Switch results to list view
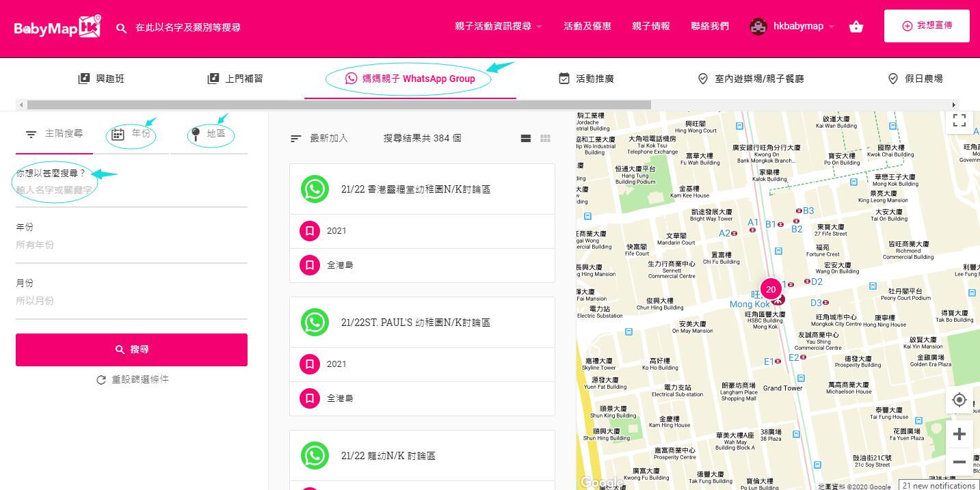 pos(526,138)
